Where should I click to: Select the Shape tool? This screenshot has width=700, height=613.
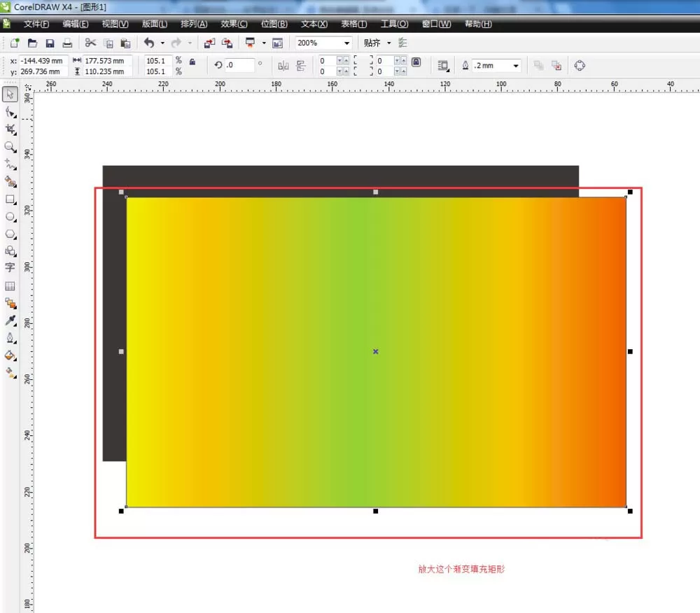click(10, 112)
